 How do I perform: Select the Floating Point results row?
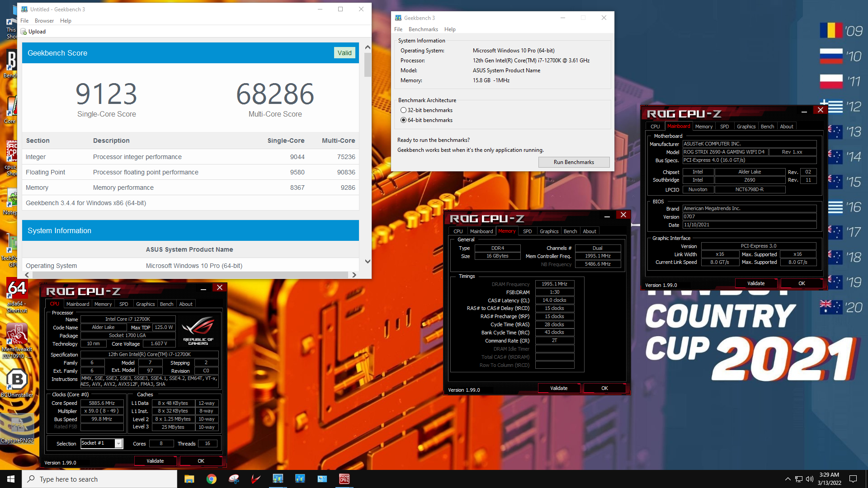click(190, 172)
